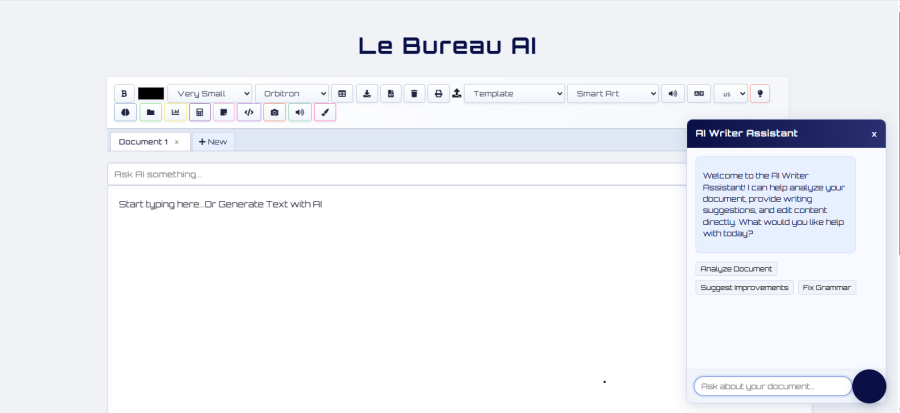Image resolution: width=900 pixels, height=413 pixels.
Task: Insert a table using the table icon
Action: click(342, 93)
